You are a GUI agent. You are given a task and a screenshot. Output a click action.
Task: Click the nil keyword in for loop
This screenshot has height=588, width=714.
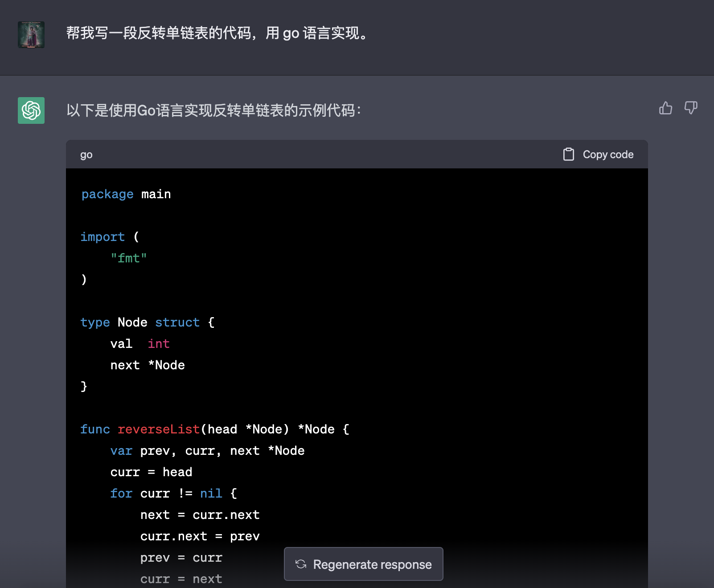click(211, 494)
